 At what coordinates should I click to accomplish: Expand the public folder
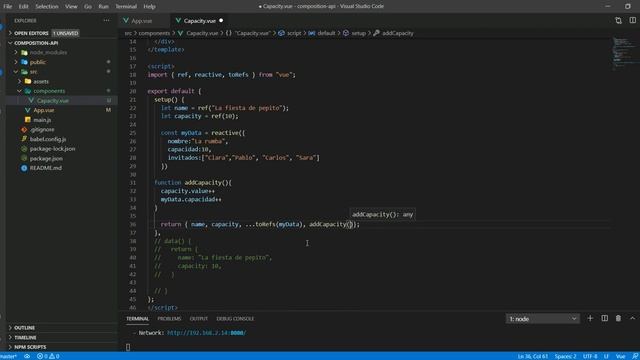pos(38,62)
